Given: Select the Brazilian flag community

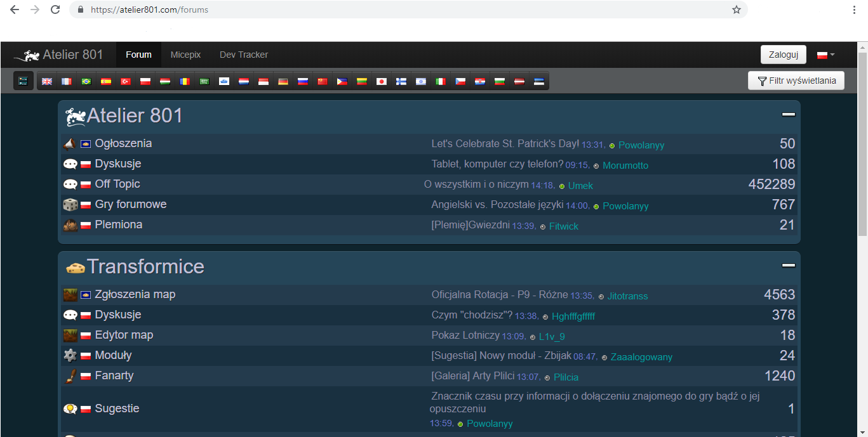Looking at the screenshot, I should click(x=86, y=81).
